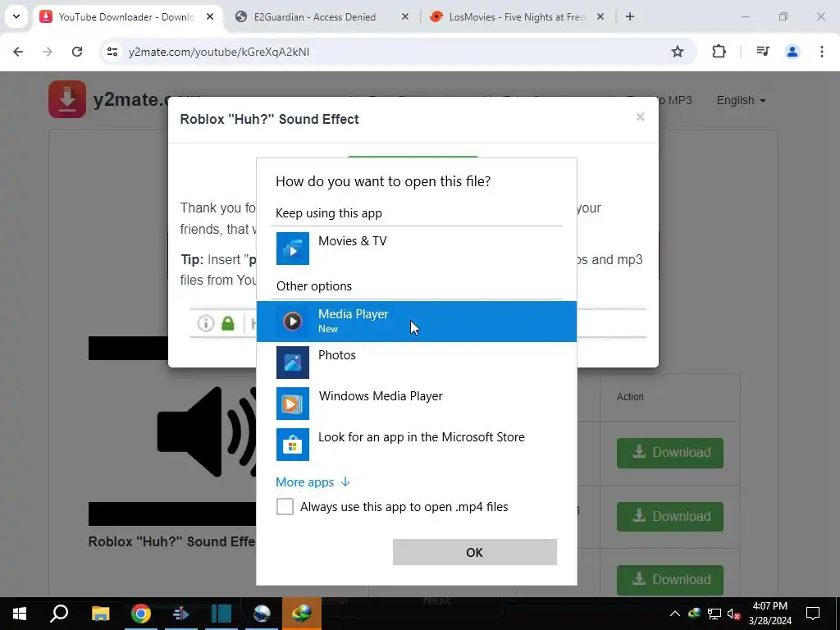Switch to LosMovies Five Nights tab
This screenshot has height=630, width=840.
[517, 17]
